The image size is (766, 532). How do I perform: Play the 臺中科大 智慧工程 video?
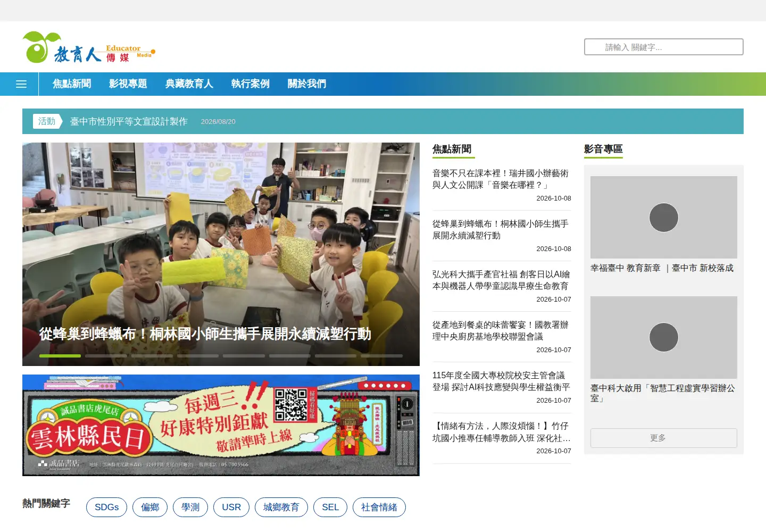pyautogui.click(x=663, y=337)
